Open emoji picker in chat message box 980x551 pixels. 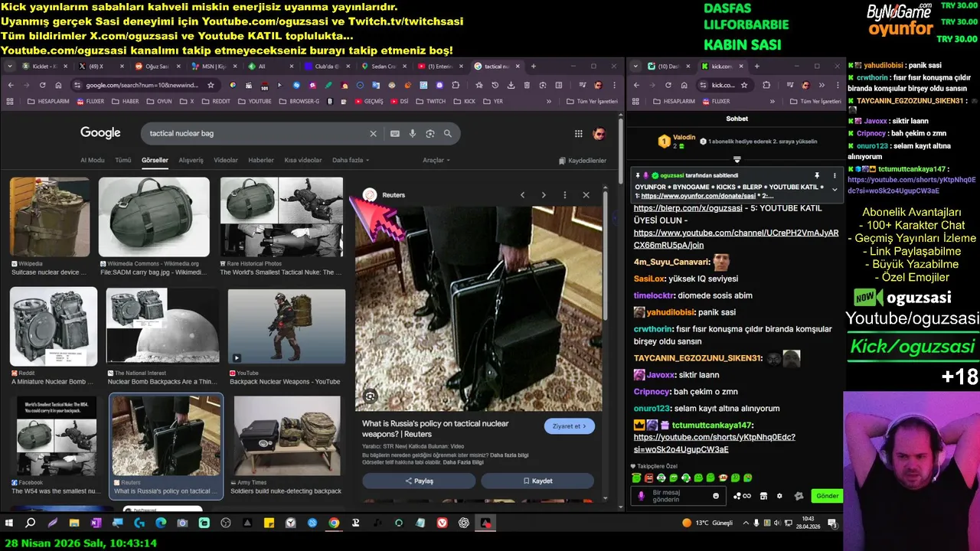(716, 496)
